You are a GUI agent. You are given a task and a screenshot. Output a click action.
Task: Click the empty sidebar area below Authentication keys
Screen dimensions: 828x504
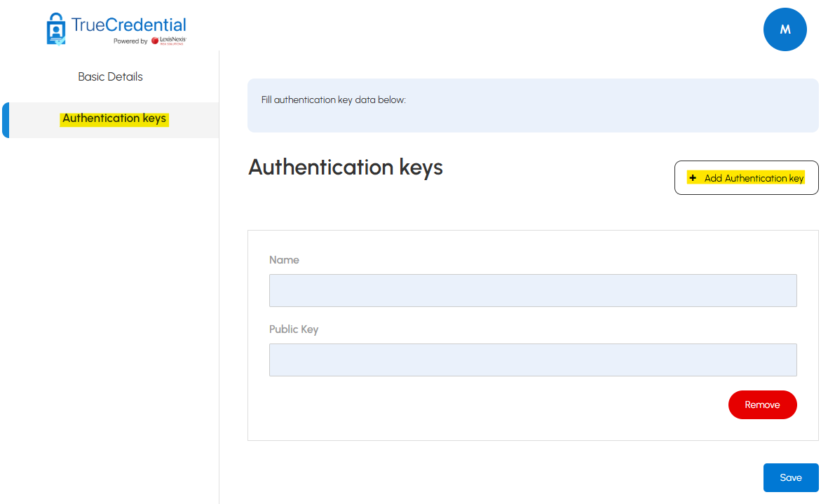110,315
